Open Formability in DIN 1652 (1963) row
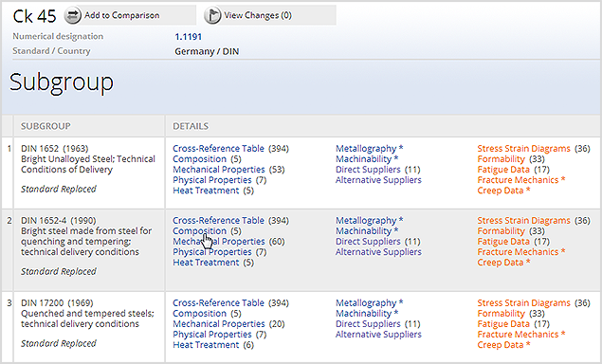602x364 pixels. [x=501, y=159]
